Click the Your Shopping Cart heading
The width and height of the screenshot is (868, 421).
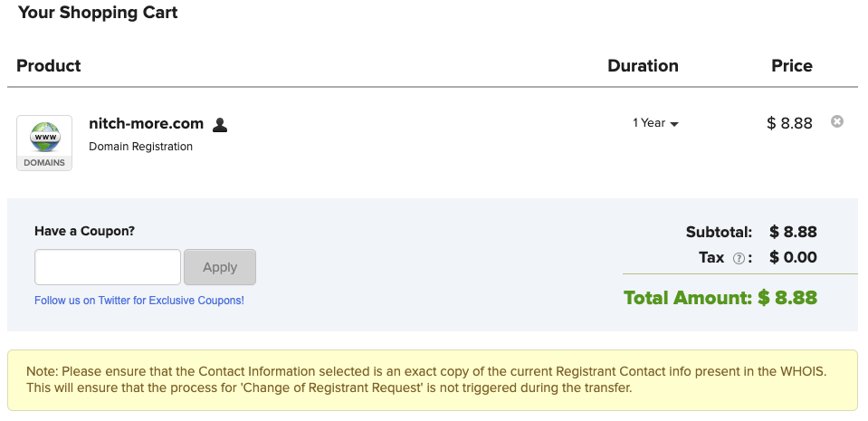point(98,13)
